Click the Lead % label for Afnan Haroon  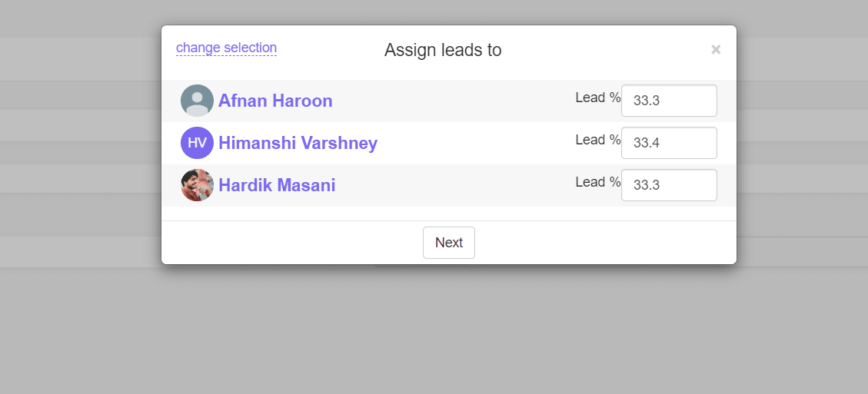[597, 98]
